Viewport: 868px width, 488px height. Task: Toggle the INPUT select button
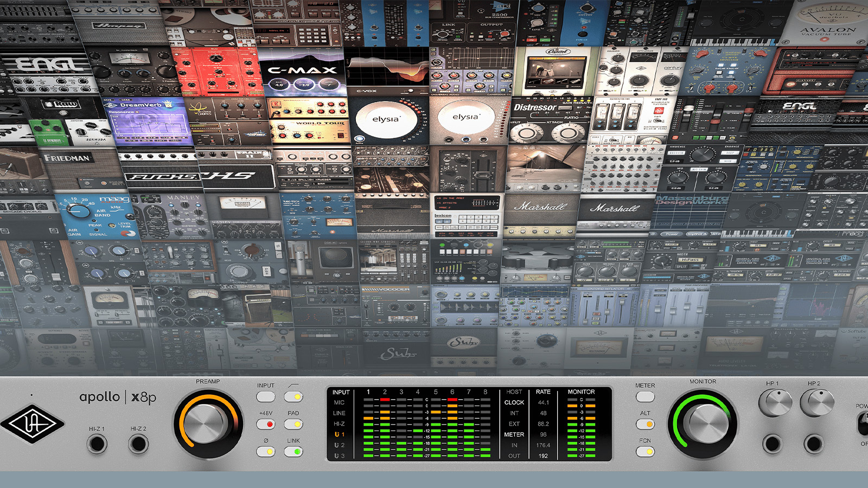(266, 397)
